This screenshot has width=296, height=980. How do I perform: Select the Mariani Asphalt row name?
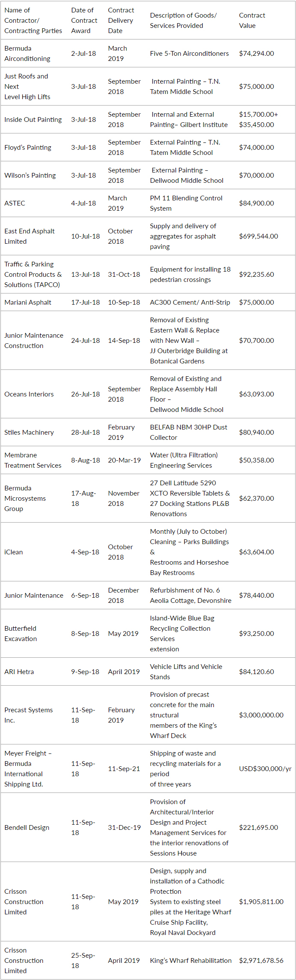coord(28,302)
